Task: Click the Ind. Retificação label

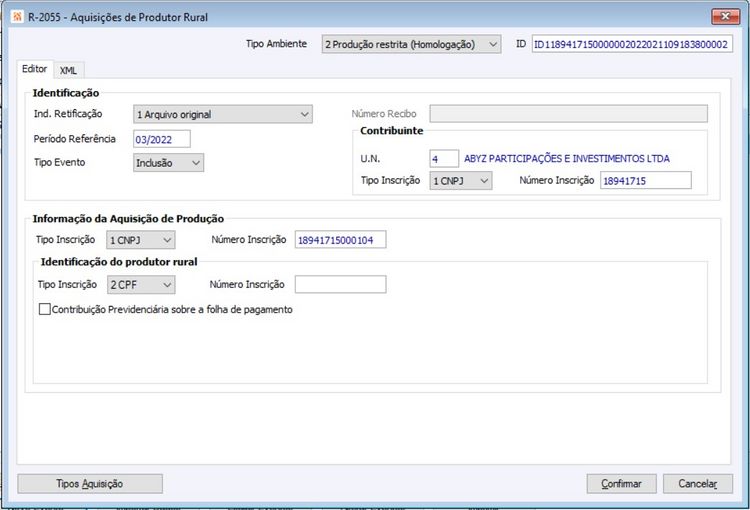Action: point(68,114)
